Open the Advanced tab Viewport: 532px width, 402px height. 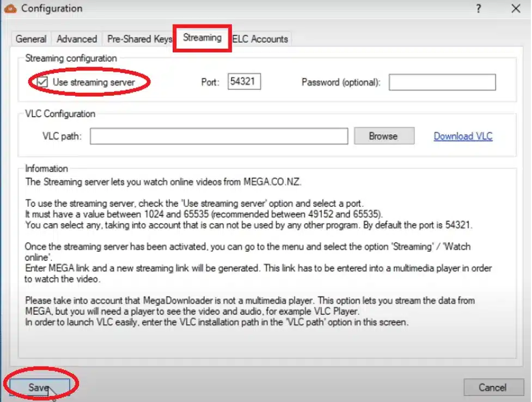pyautogui.click(x=77, y=39)
